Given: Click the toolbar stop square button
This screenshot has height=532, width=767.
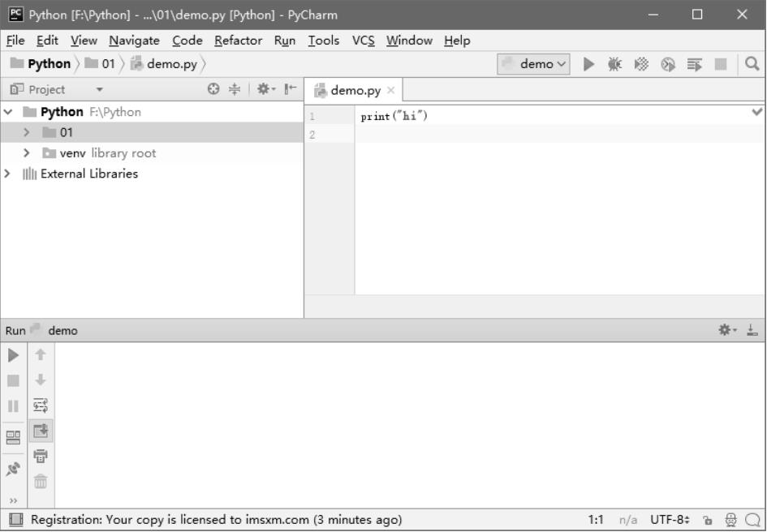Looking at the screenshot, I should click(721, 64).
